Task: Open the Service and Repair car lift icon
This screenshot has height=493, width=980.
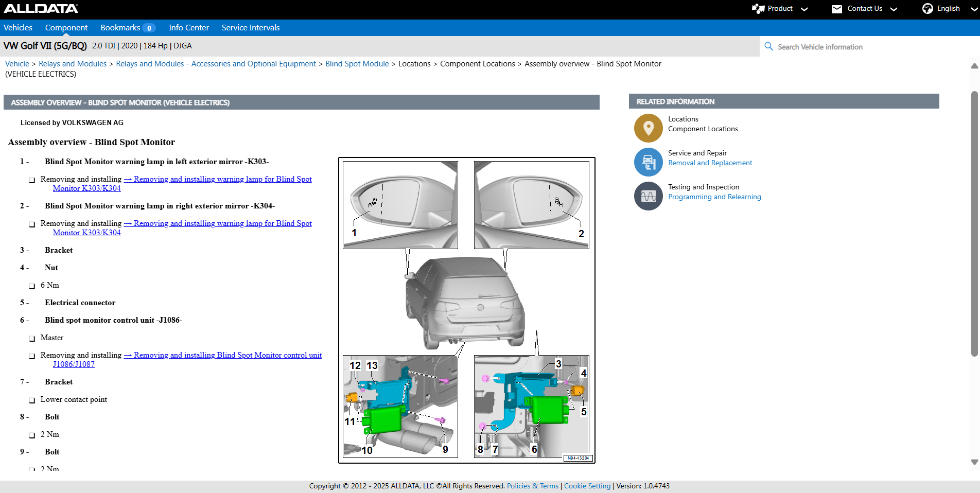Action: [648, 162]
